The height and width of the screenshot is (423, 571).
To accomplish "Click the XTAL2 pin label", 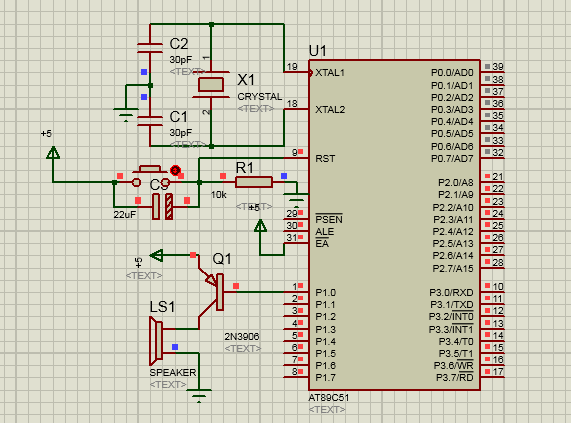I will [330, 109].
